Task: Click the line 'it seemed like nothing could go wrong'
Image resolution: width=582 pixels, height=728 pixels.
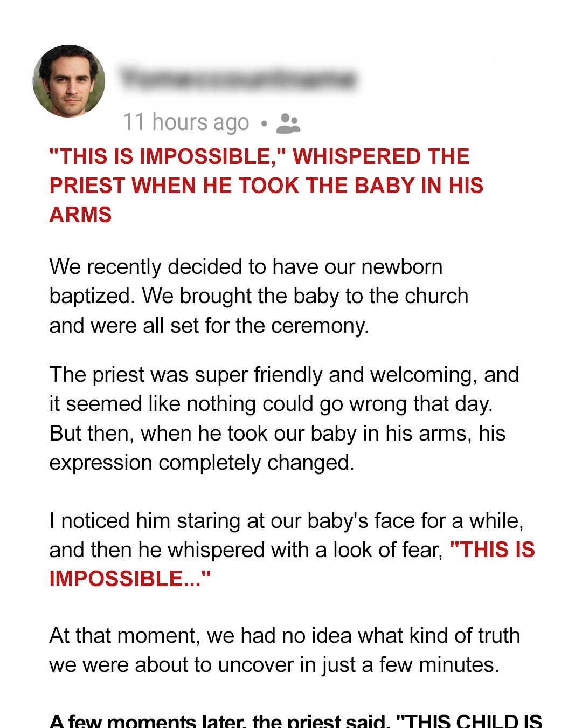Action: [x=271, y=404]
